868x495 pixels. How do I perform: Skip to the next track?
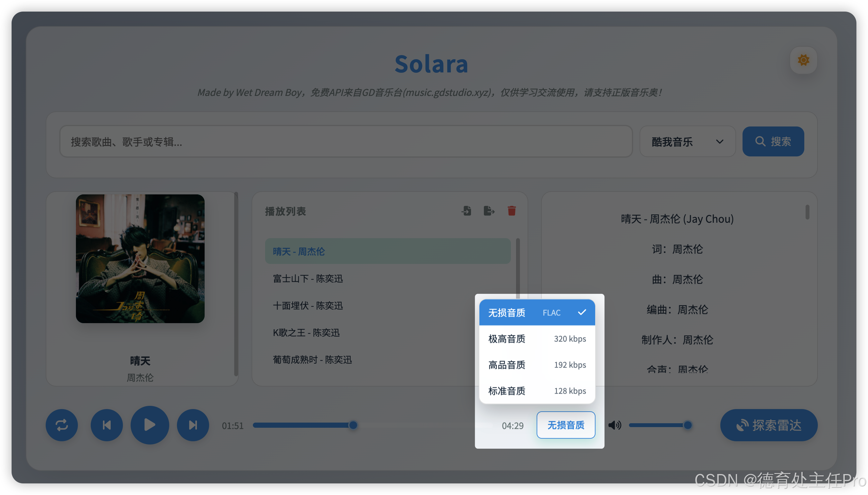click(x=193, y=425)
